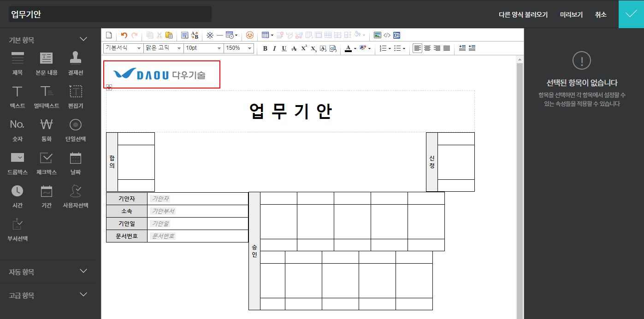The height and width of the screenshot is (319, 644).
Task: Open the HTML source code view
Action: point(387,35)
